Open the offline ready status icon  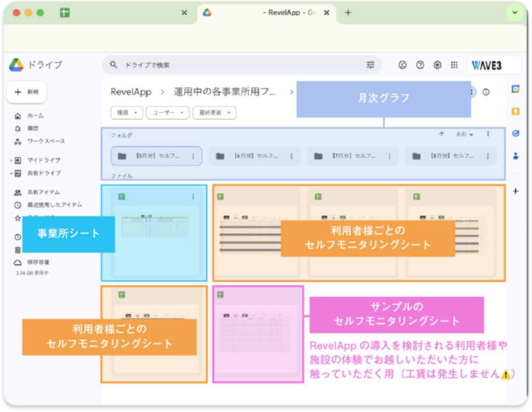pos(402,65)
